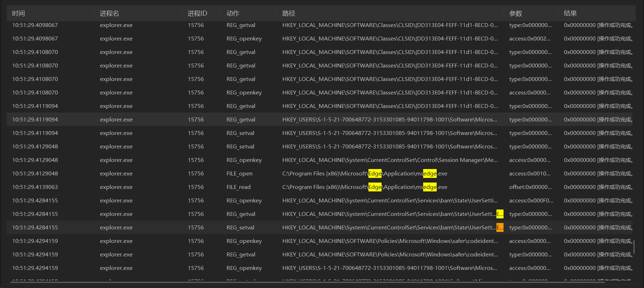Click the access:0x000F0... parameter cell
This screenshot has width=644, height=288.
tap(531, 201)
